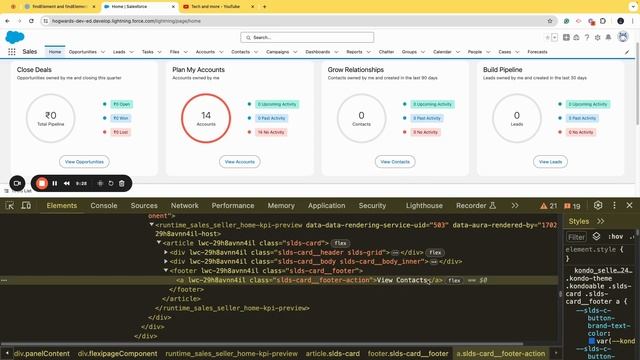Open the Forecasts navigation tab
640x360 pixels.
(537, 52)
